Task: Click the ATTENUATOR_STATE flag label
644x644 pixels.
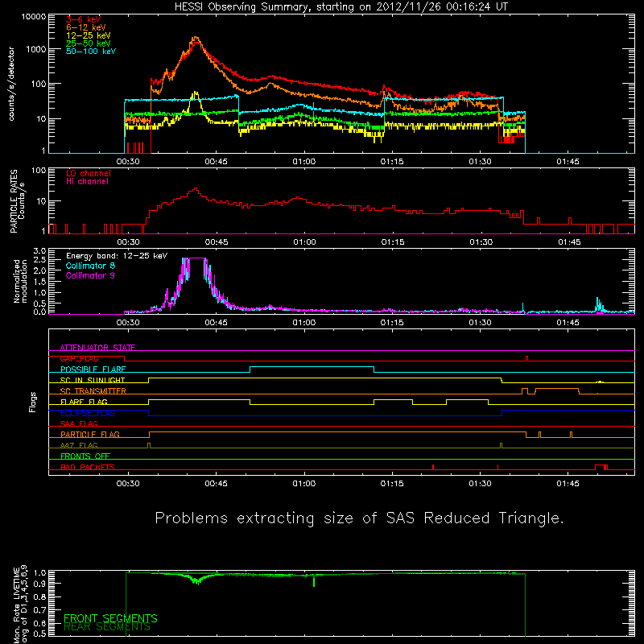Action: (97, 348)
